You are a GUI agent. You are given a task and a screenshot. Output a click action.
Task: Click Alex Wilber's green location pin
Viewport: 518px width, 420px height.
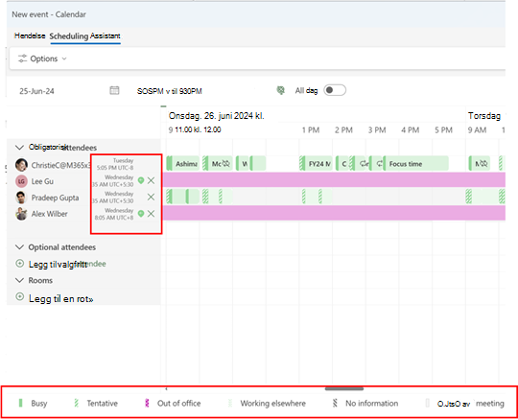[141, 214]
